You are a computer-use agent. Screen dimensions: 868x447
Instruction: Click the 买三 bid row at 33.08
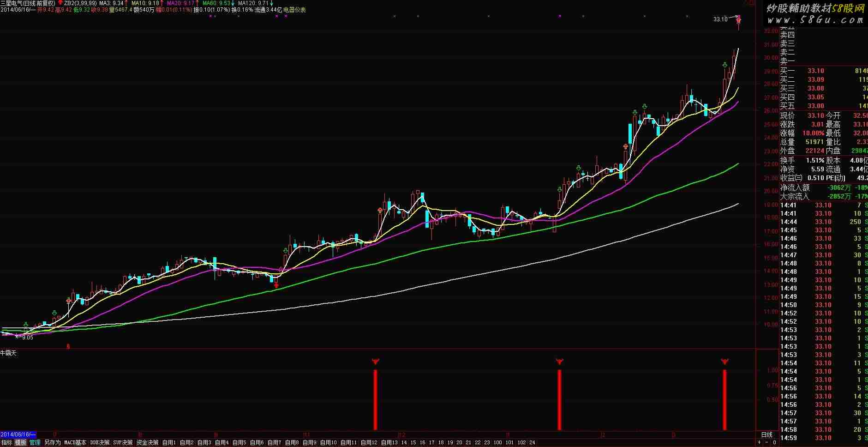pyautogui.click(x=824, y=88)
